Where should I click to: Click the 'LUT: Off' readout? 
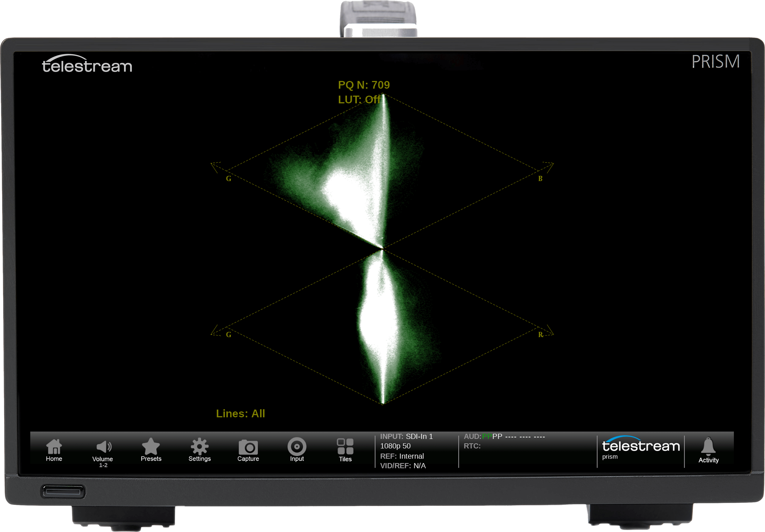pyautogui.click(x=359, y=99)
